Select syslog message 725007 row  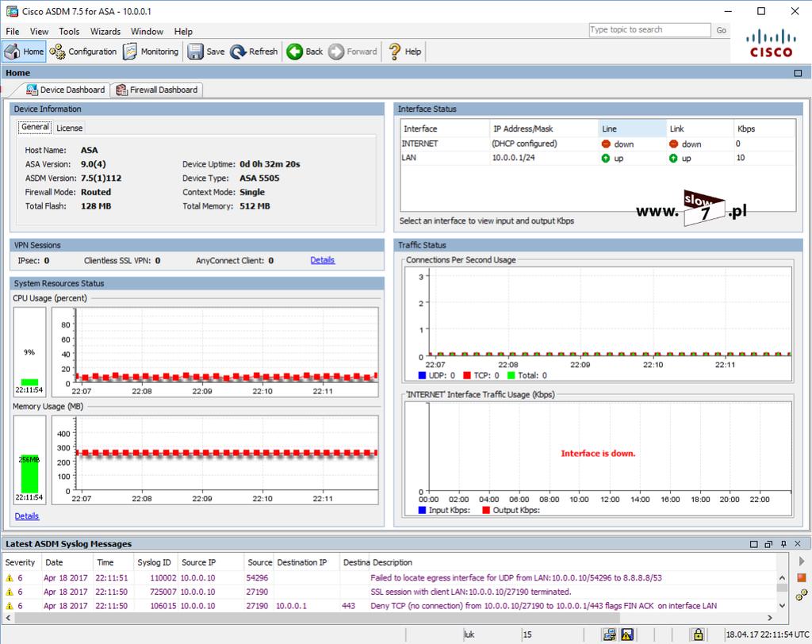click(x=389, y=592)
